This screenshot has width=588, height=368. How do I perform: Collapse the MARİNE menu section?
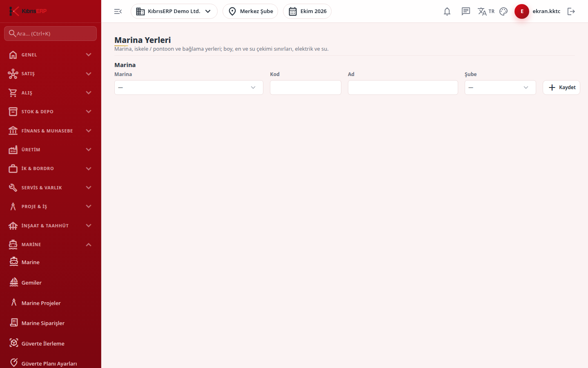[x=51, y=245]
